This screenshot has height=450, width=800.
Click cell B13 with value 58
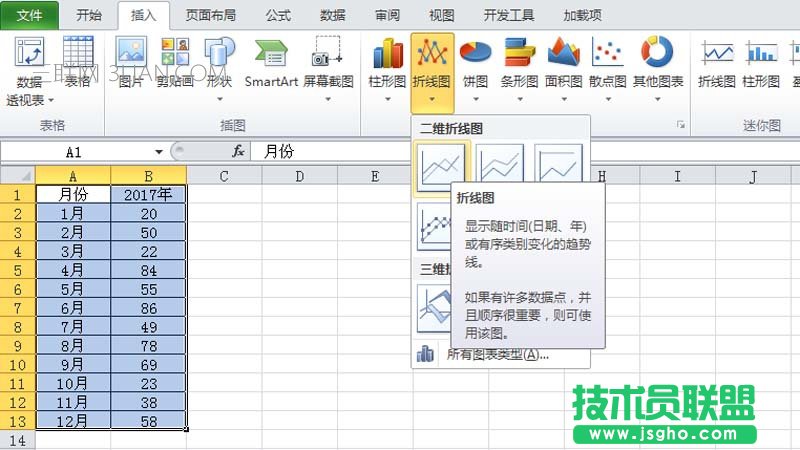[x=148, y=421]
